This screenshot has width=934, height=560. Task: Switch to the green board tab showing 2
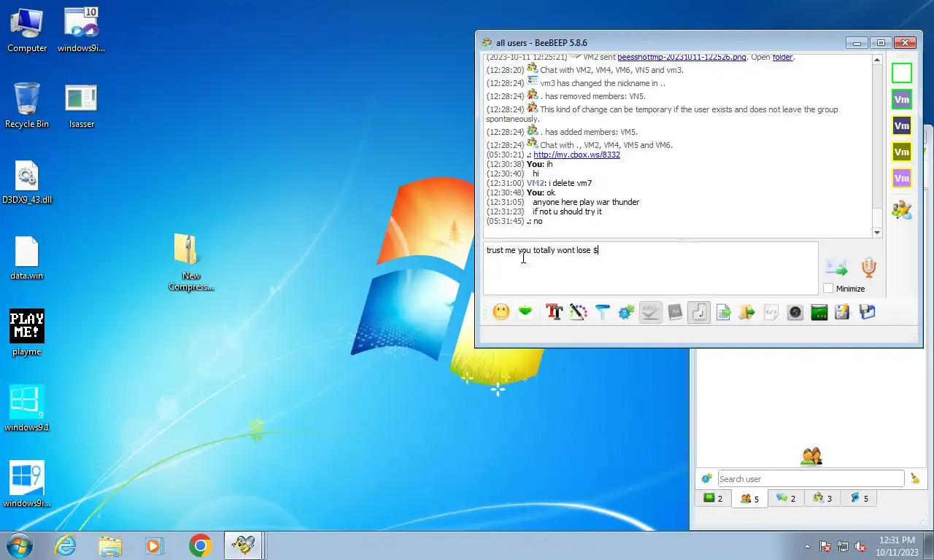tap(713, 498)
